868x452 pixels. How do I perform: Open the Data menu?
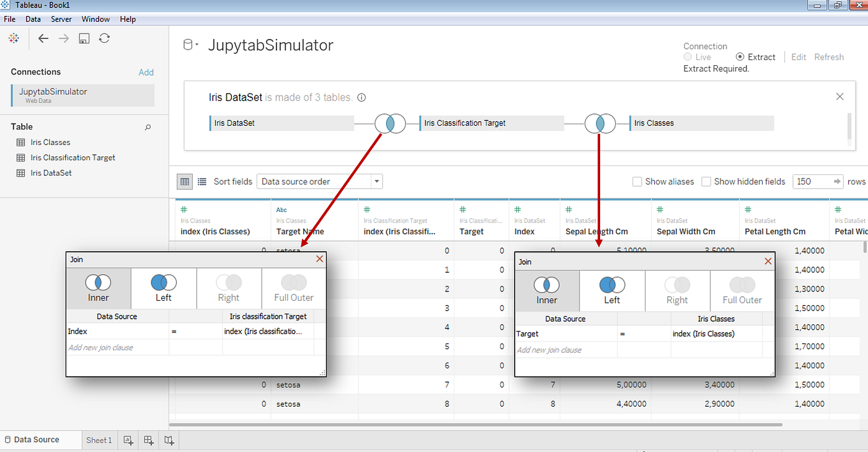[33, 19]
